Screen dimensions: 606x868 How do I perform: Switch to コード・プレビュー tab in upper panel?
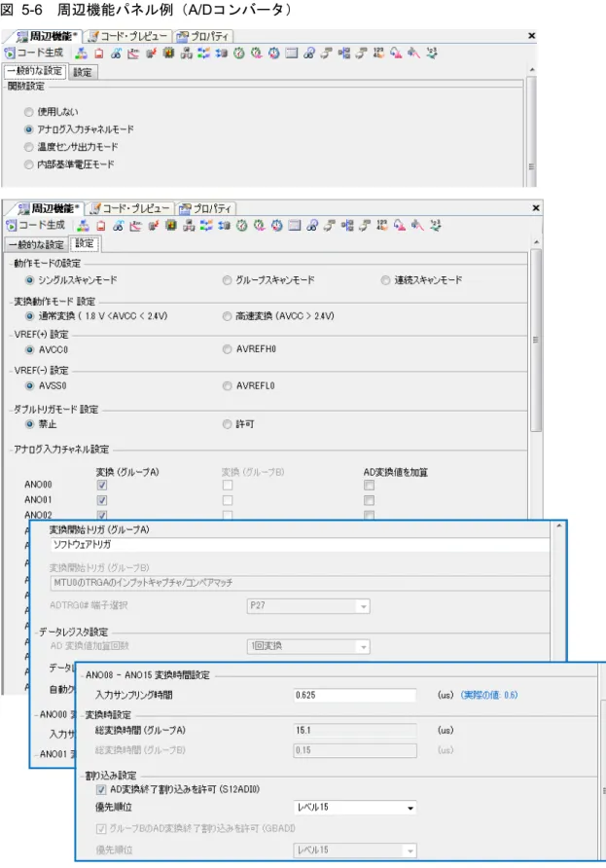pyautogui.click(x=128, y=37)
